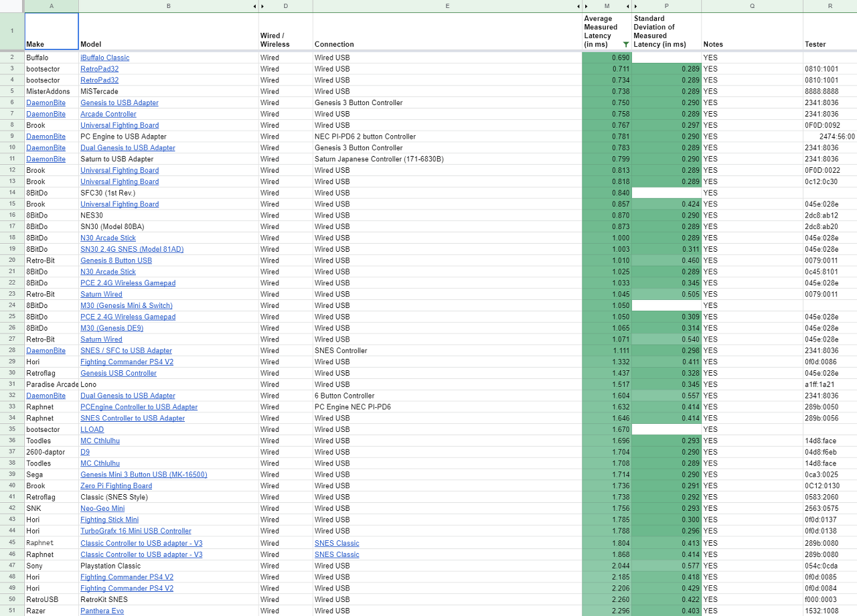Viewport: 857px width, 616px height.
Task: Select the Tester header cell
Action: [x=830, y=31]
